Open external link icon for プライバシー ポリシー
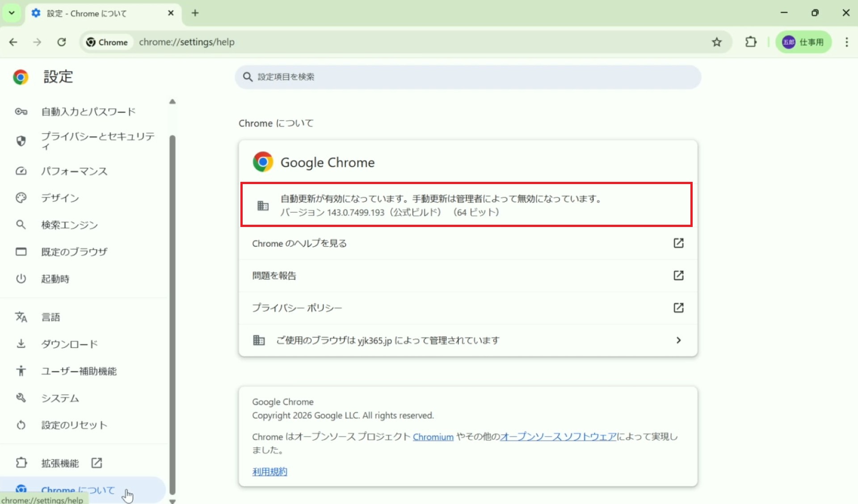The width and height of the screenshot is (858, 504). pos(678,308)
